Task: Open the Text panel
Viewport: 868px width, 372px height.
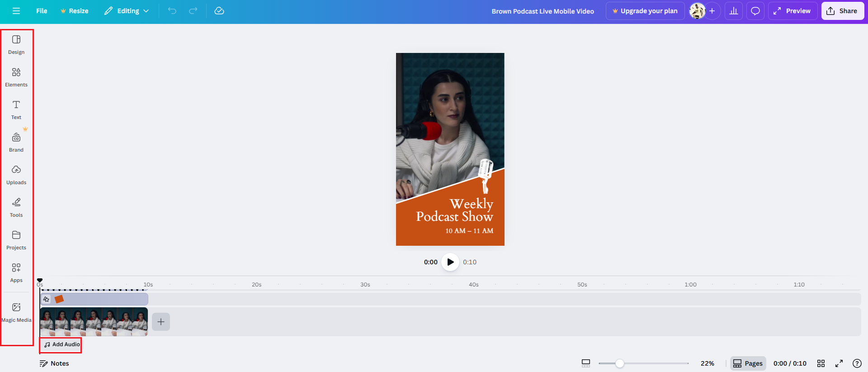Action: (16, 110)
